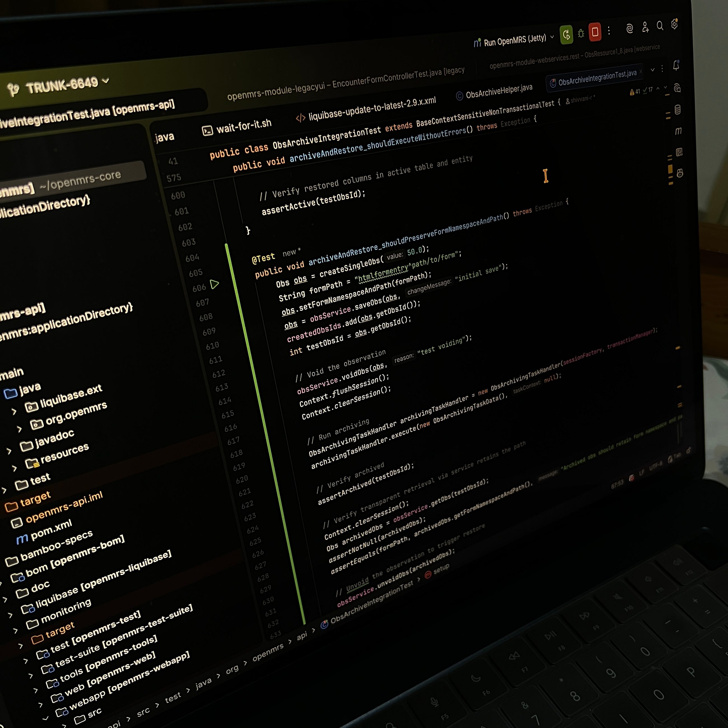Expand the doc folder

(x=5, y=599)
